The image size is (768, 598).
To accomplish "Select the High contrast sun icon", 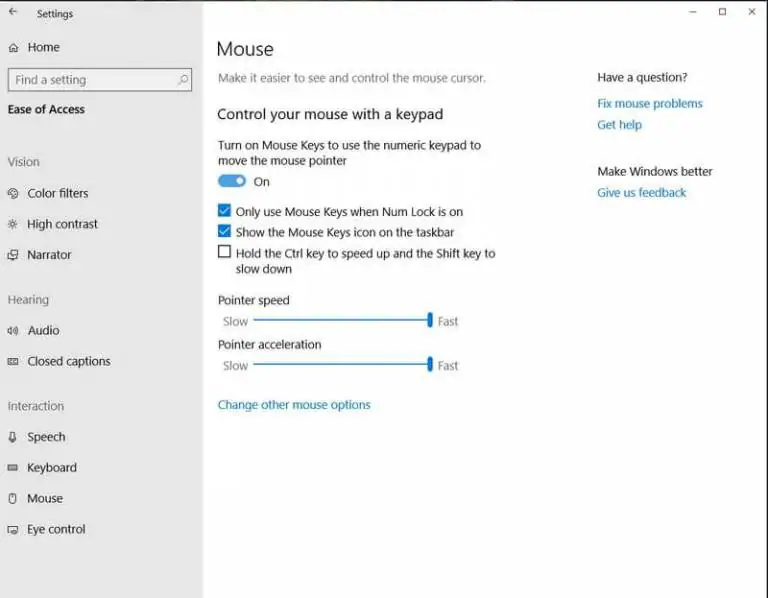I will pyautogui.click(x=13, y=224).
